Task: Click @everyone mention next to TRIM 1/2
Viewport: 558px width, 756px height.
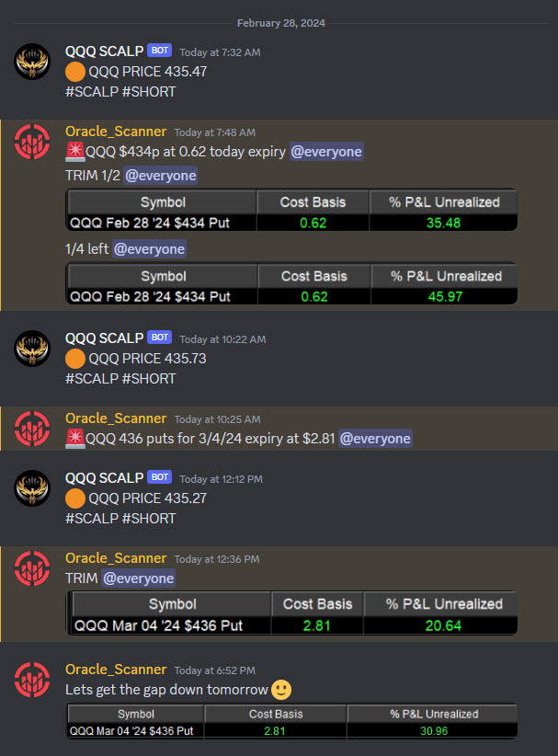Action: tap(161, 176)
